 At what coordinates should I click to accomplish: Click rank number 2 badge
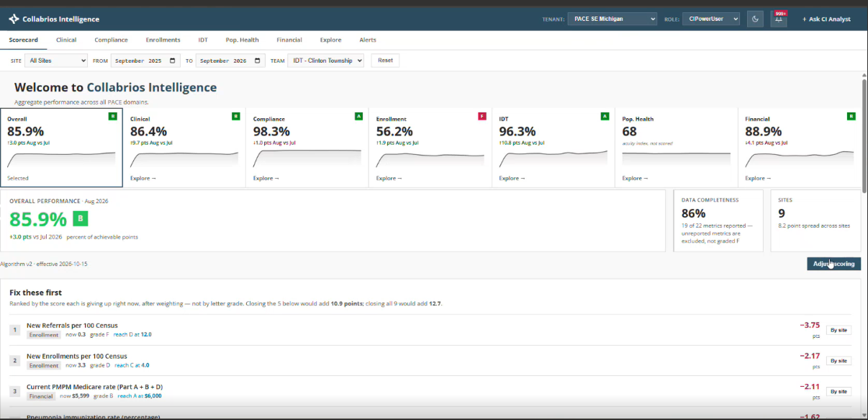coord(14,360)
